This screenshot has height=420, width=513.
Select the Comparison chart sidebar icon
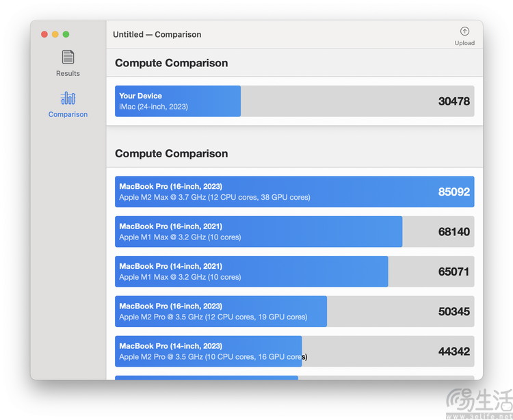pos(68,98)
